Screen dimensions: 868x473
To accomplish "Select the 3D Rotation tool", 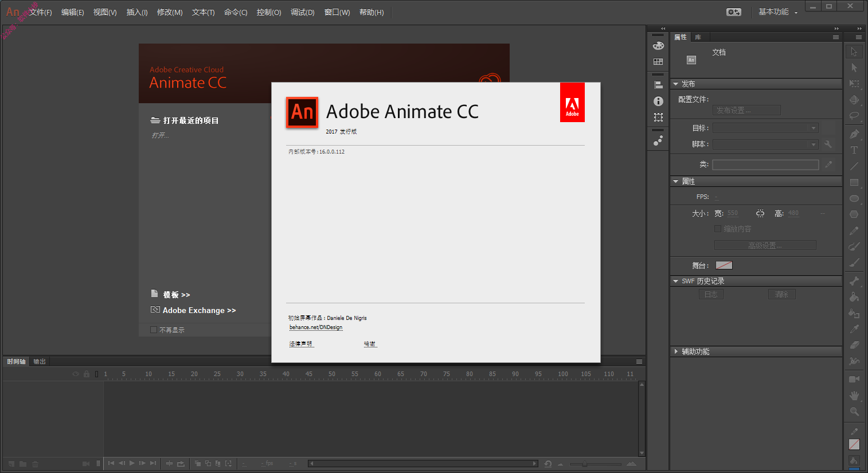I will click(854, 100).
